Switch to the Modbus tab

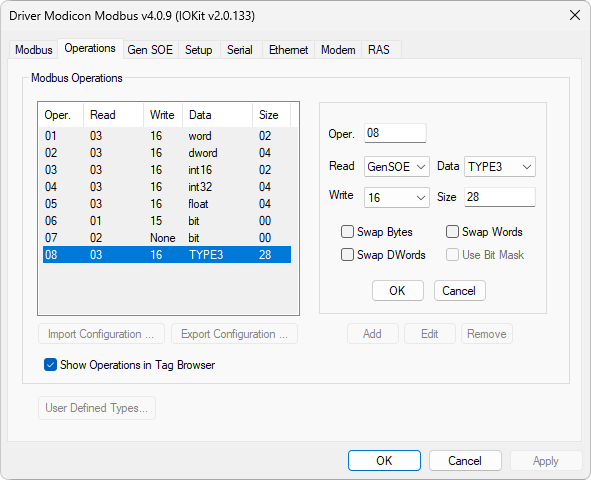[34, 50]
